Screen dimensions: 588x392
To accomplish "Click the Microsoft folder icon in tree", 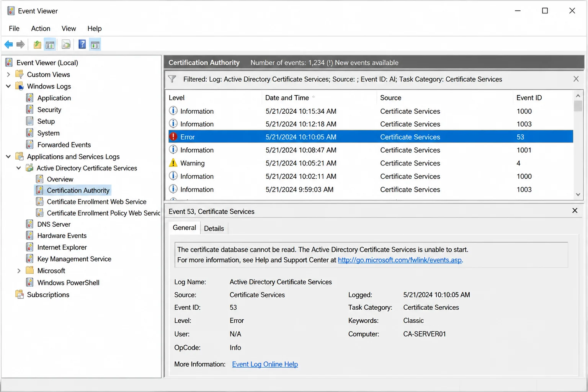I will (30, 271).
